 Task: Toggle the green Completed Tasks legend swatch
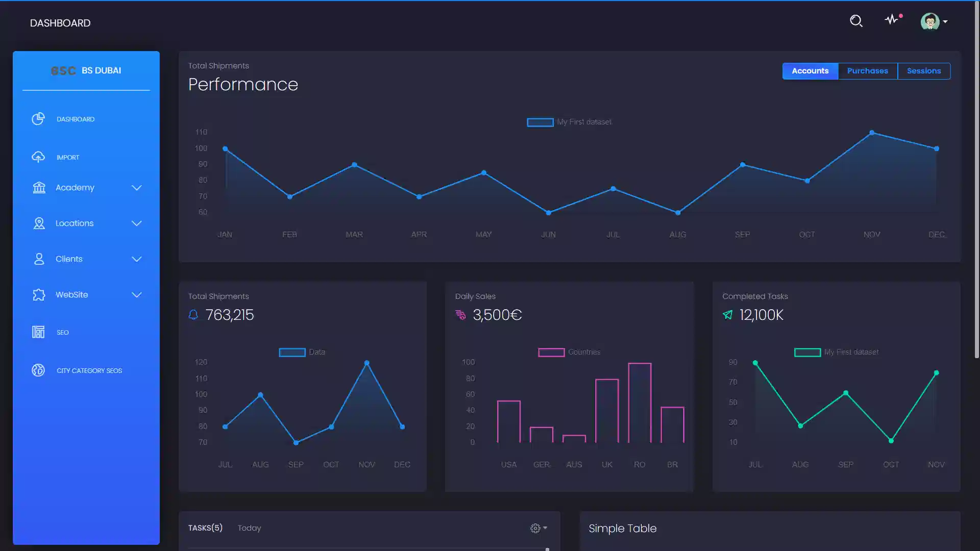807,353
